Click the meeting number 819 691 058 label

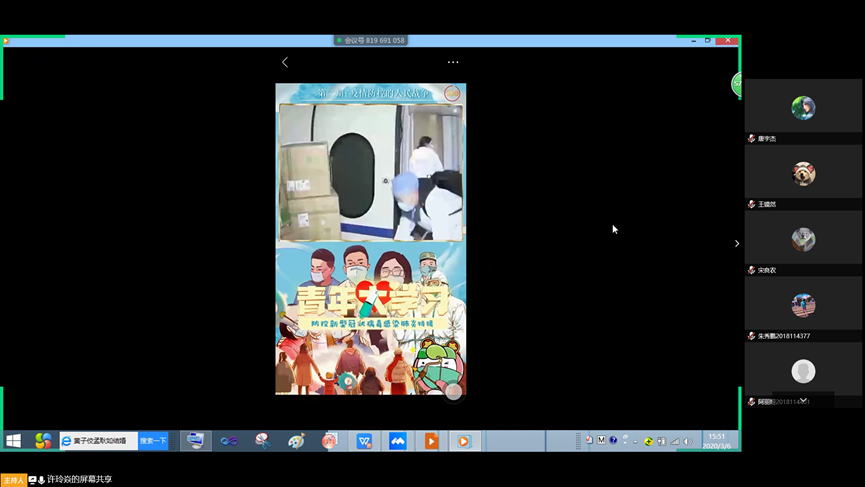371,40
